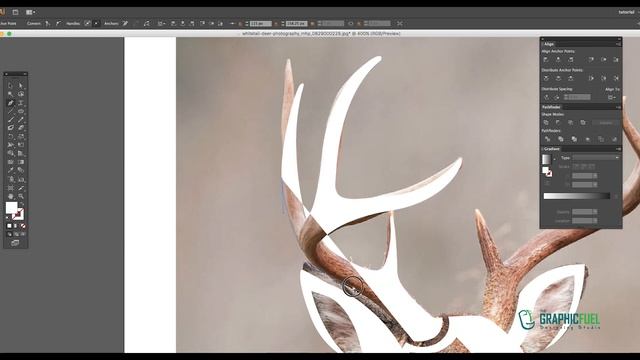Select the Pen tool
640x360 pixels.
pos(11,102)
